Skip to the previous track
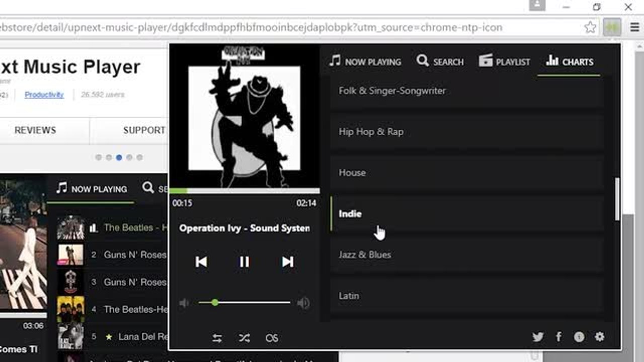The width and height of the screenshot is (644, 362). coord(201,261)
